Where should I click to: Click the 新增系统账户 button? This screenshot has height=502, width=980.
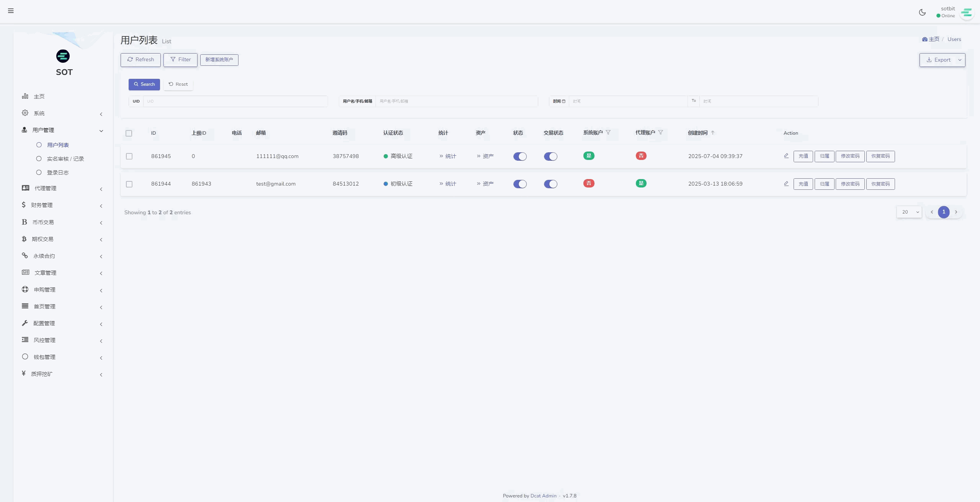point(219,60)
